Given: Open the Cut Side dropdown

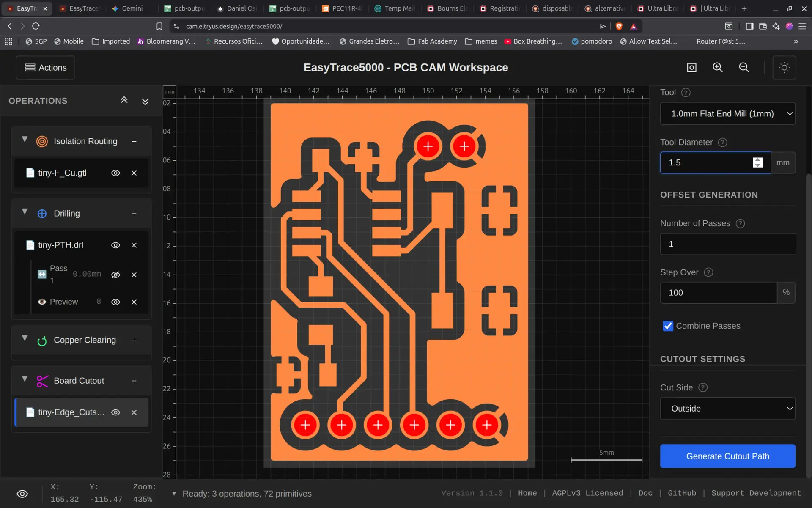Looking at the screenshot, I should 727,409.
